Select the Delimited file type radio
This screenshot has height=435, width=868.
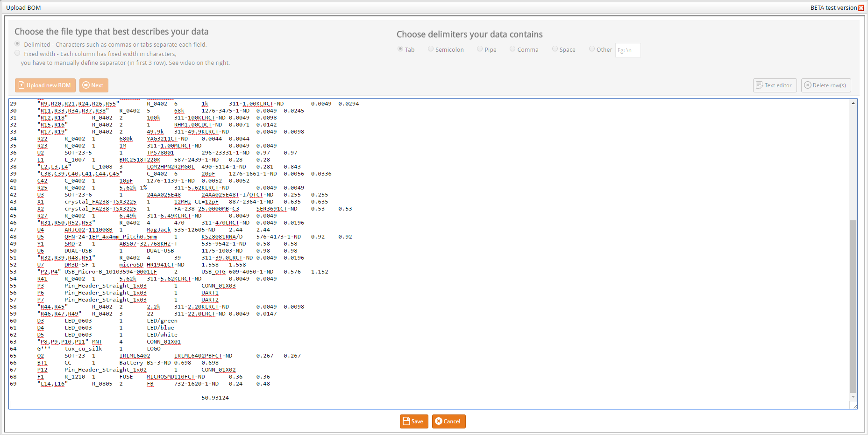[x=17, y=44]
